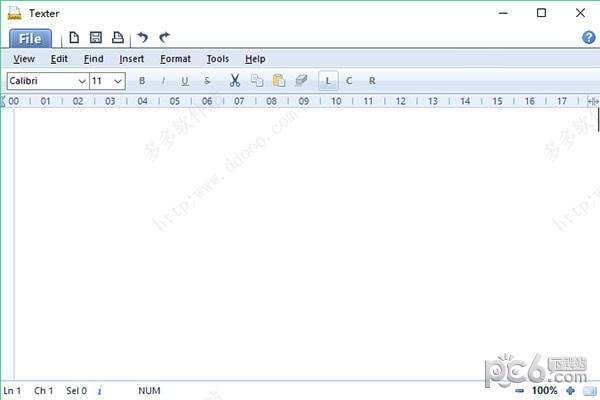Click the Ch 1 status indicator
The image size is (600, 400).
click(x=43, y=391)
